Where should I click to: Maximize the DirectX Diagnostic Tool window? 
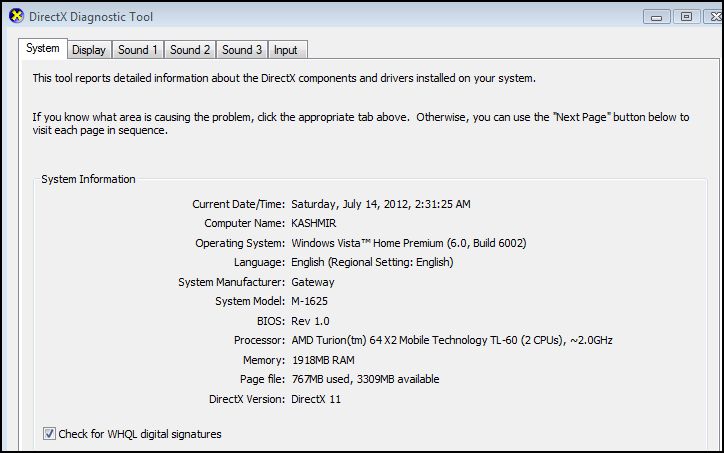[x=686, y=16]
